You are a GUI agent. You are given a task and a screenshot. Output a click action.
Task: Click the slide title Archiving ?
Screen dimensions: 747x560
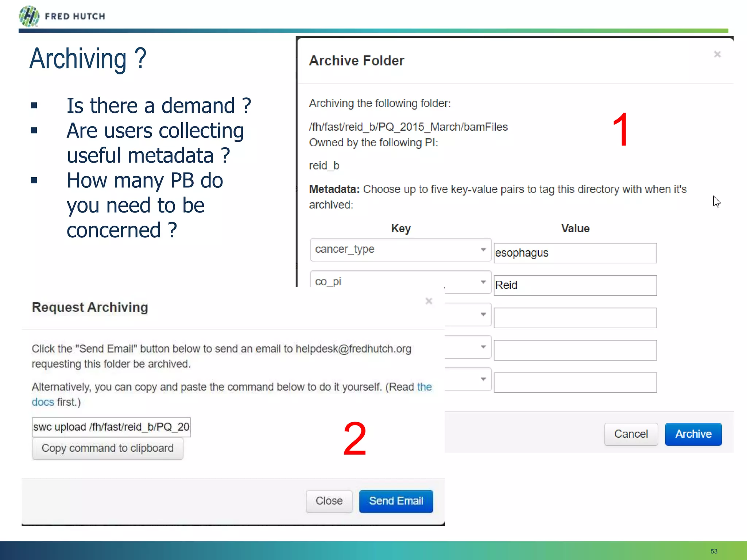[x=88, y=59]
